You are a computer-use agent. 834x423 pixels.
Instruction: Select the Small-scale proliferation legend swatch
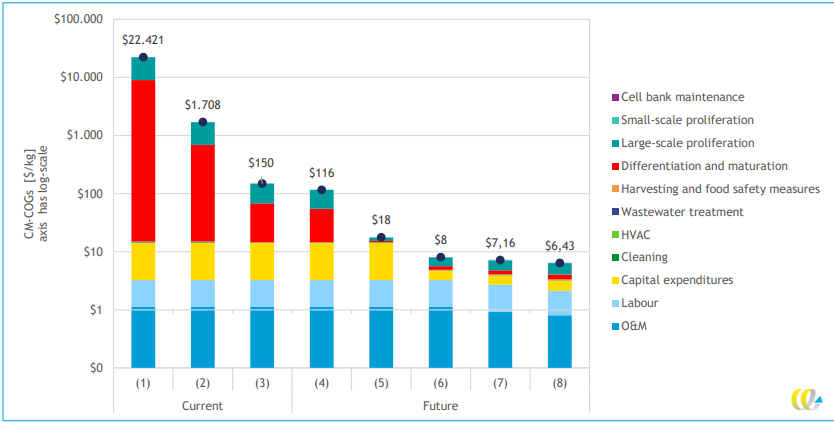(615, 121)
